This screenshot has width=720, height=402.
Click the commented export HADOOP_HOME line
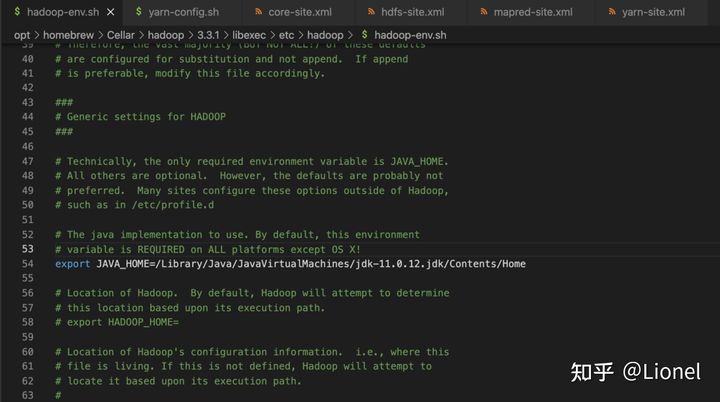tap(122, 322)
